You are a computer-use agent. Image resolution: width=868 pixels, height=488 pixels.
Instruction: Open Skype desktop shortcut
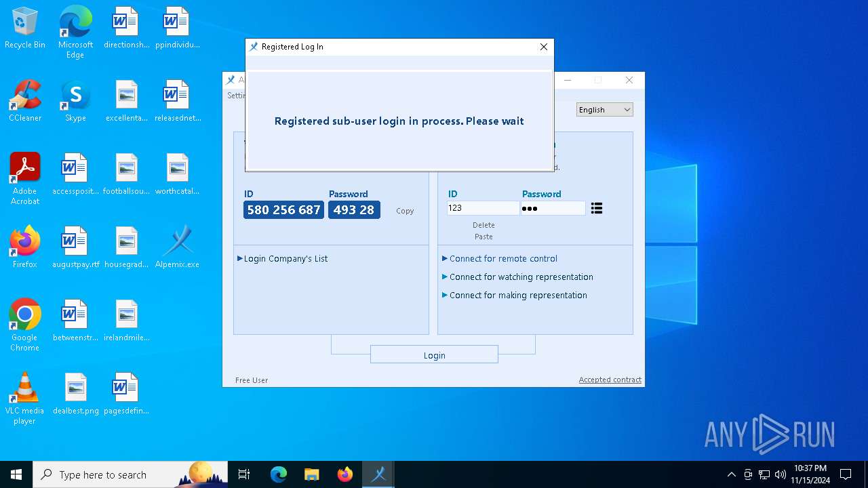[x=75, y=101]
